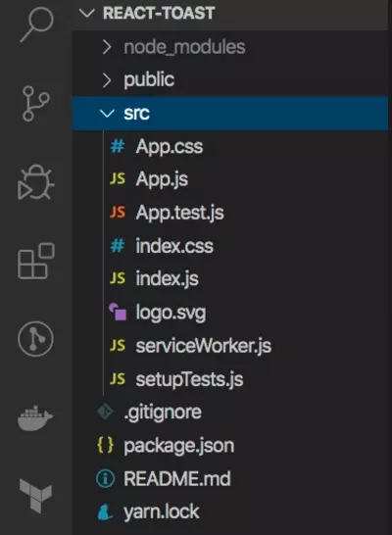Image resolution: width=392 pixels, height=535 pixels.
Task: Open the package.json file
Action: [230, 445]
